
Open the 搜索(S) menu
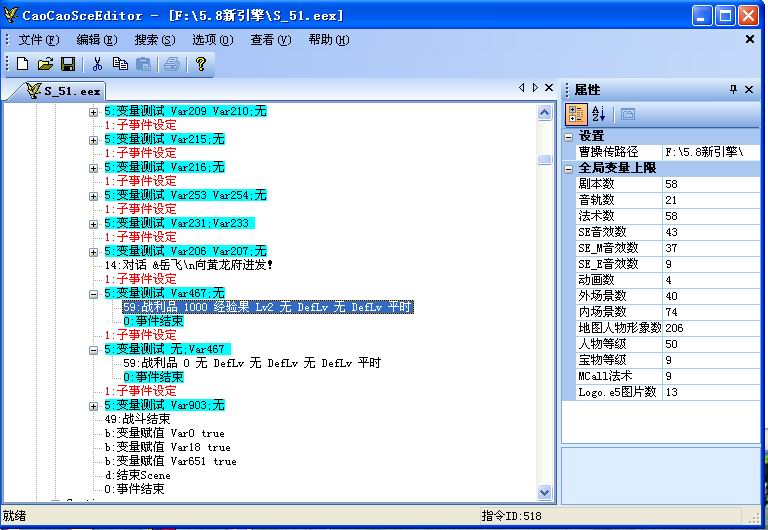(x=154, y=40)
